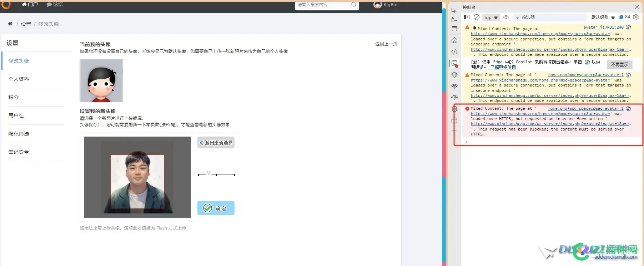Click the 确定 confirm button

(216, 208)
